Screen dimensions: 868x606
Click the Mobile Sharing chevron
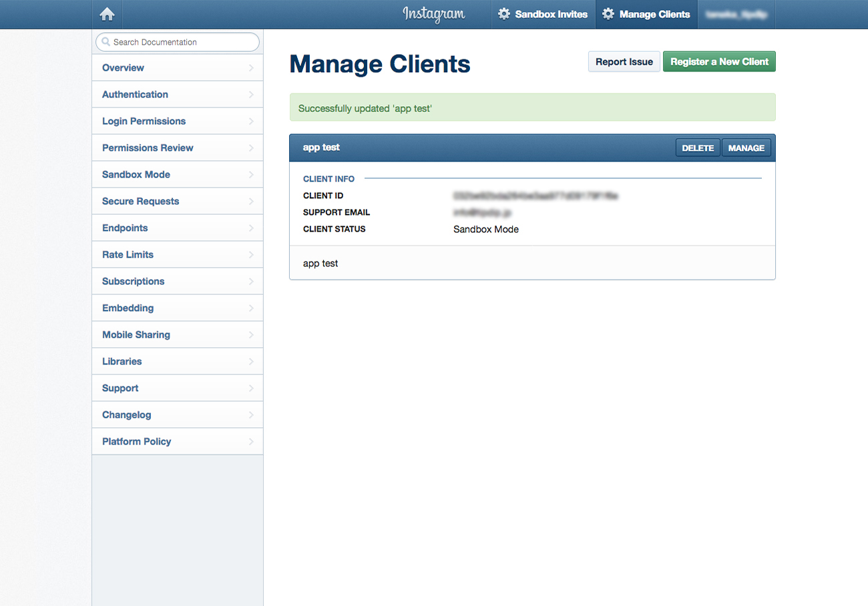pyautogui.click(x=251, y=334)
